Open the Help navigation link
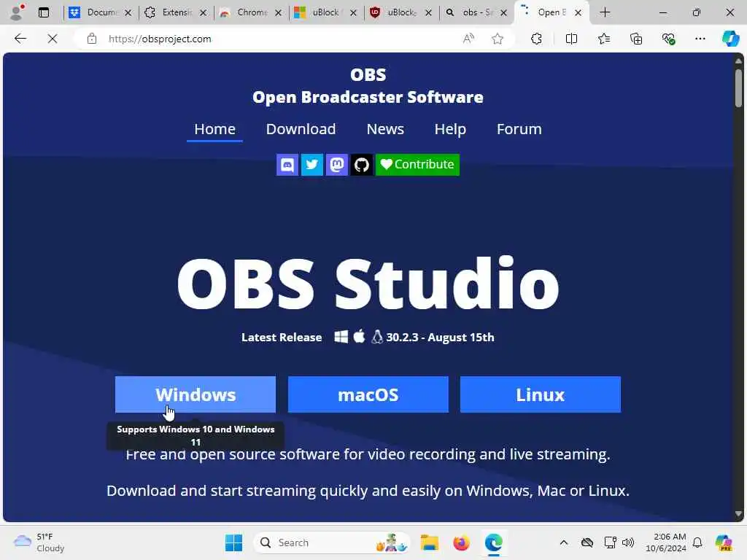Viewport: 747px width, 560px height. pyautogui.click(x=450, y=129)
